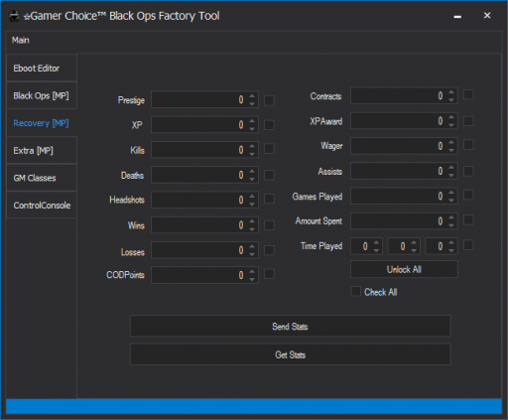Switch to Eboot Editor tab
This screenshot has width=508, height=420.
click(42, 69)
